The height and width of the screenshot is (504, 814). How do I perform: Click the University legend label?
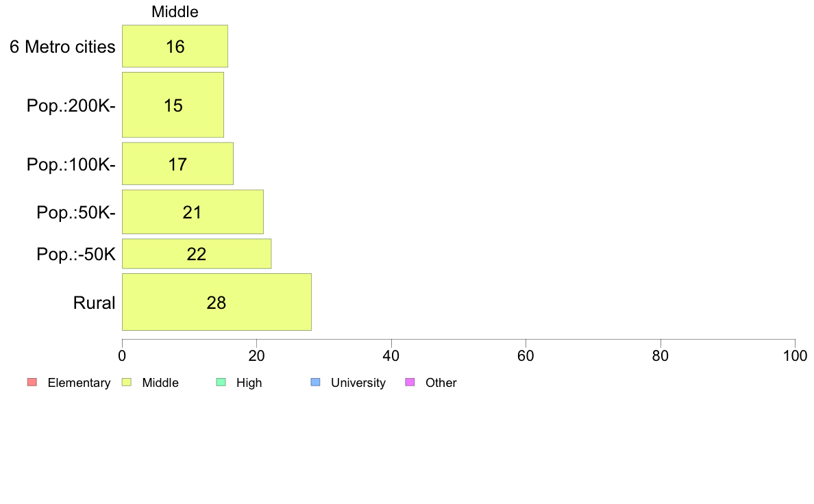pos(358,383)
